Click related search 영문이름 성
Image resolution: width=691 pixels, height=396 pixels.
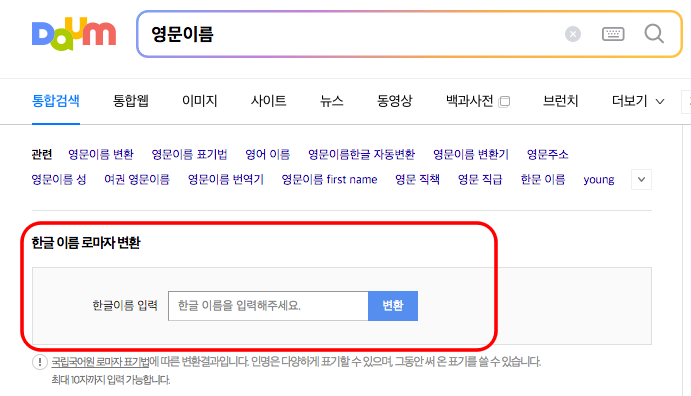(x=59, y=179)
